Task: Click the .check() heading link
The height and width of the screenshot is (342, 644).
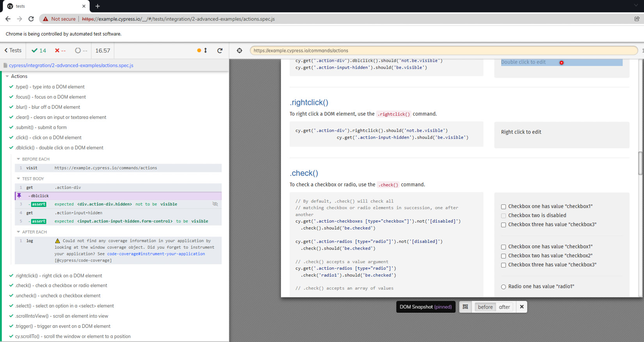Action: pyautogui.click(x=304, y=173)
